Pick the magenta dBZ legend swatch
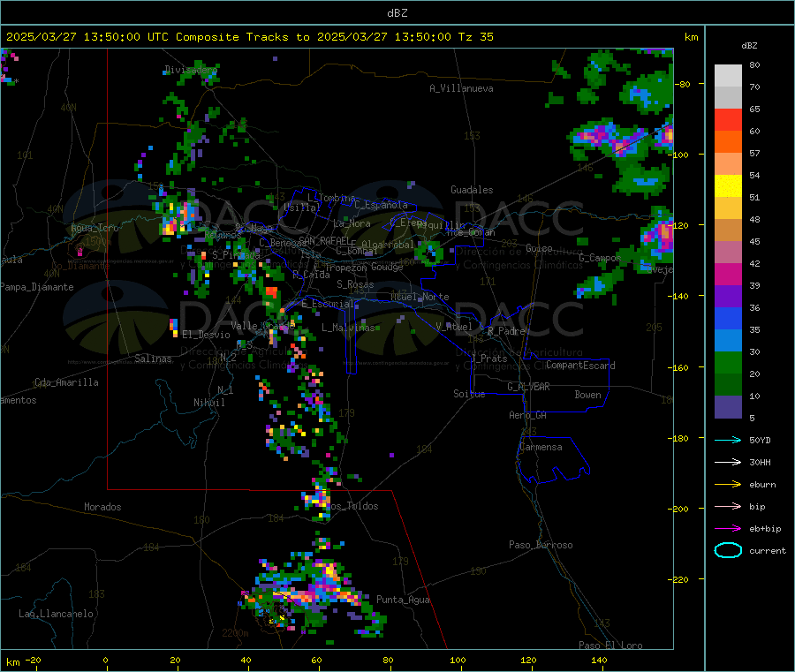The height and width of the screenshot is (672, 795). tap(728, 274)
